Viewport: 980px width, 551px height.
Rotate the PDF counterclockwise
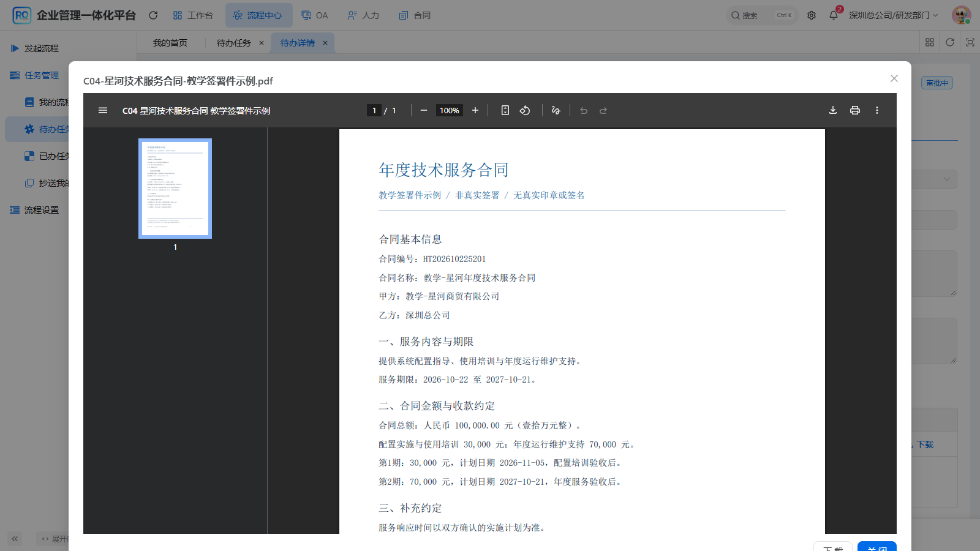[525, 110]
